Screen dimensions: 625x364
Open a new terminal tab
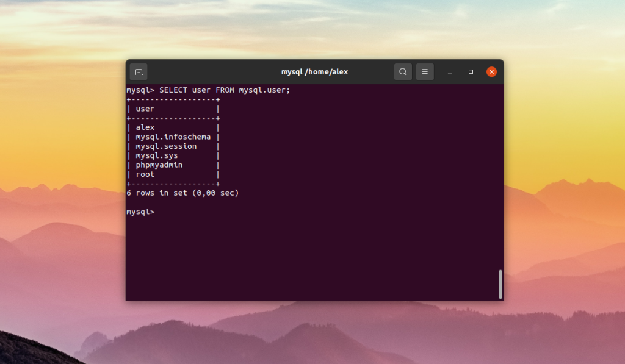(139, 72)
